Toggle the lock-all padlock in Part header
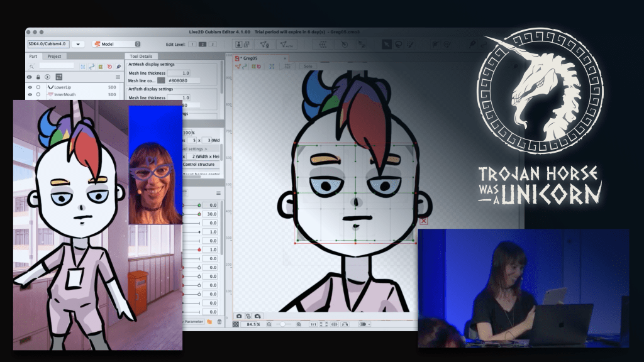Viewport: 644px width, 362px height. (38, 77)
